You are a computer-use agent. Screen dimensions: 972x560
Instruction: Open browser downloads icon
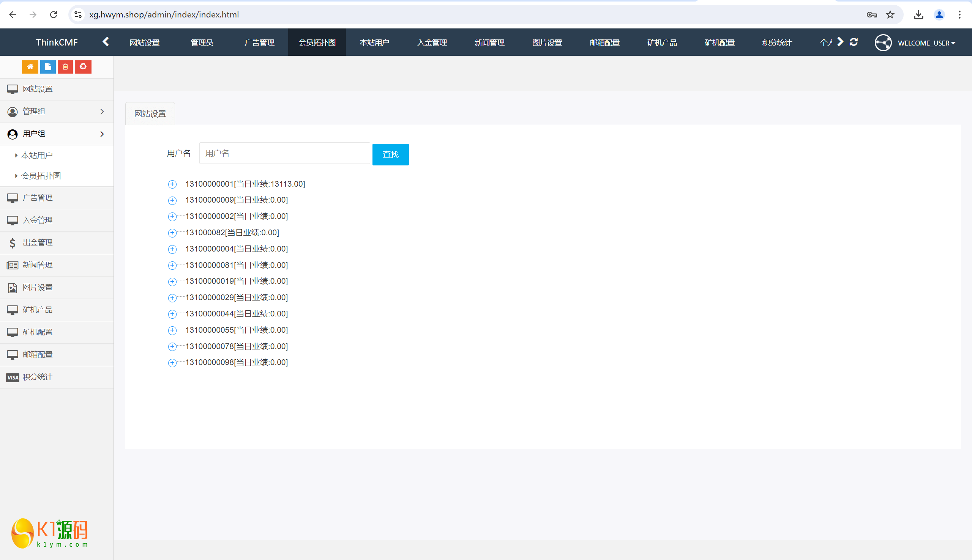pyautogui.click(x=918, y=15)
